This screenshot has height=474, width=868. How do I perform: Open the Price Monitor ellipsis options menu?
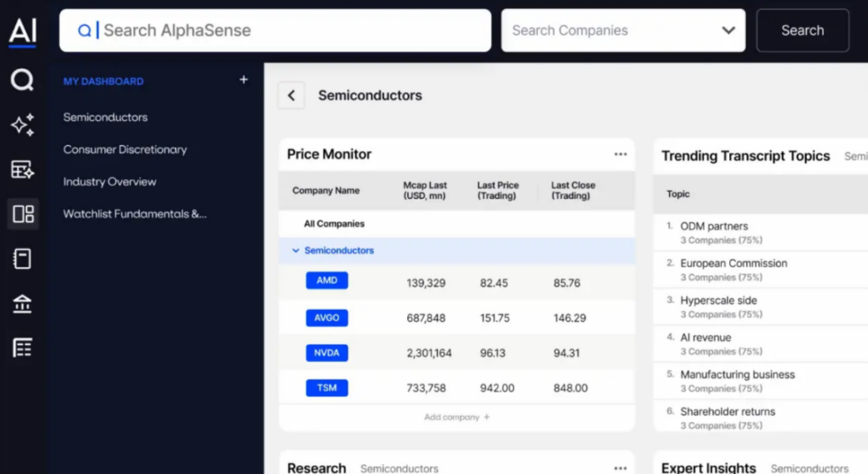pyautogui.click(x=621, y=154)
